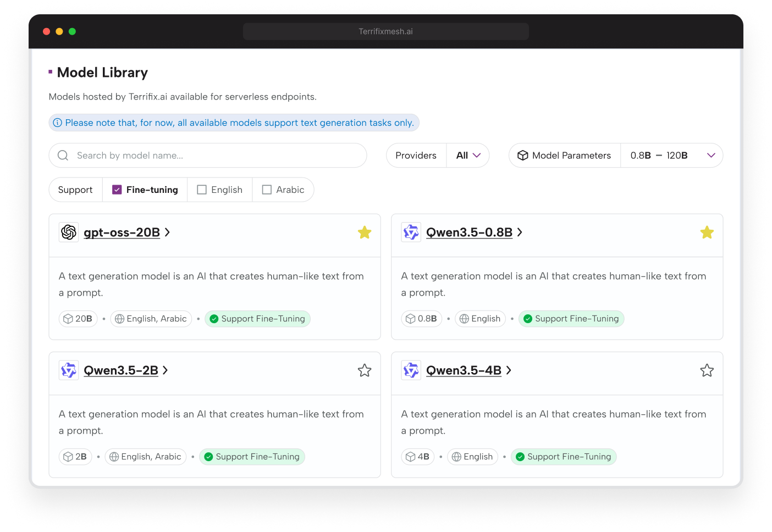Click the Qwen3.5-0.8B description text

click(554, 284)
